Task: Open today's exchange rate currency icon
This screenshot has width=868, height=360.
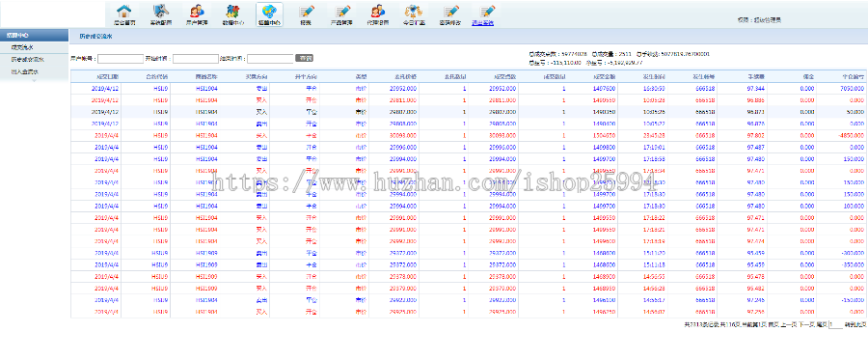Action: (x=414, y=14)
